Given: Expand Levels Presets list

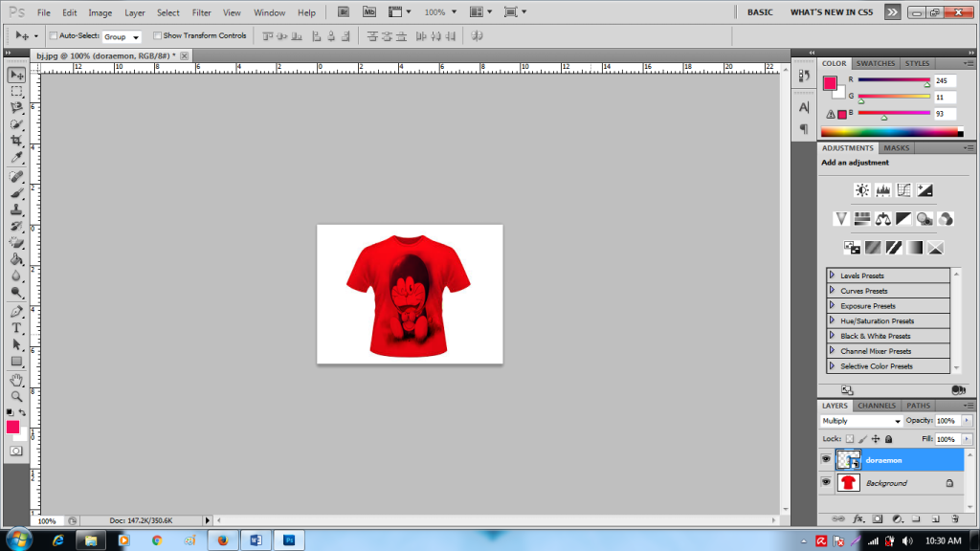Looking at the screenshot, I should pyautogui.click(x=832, y=275).
